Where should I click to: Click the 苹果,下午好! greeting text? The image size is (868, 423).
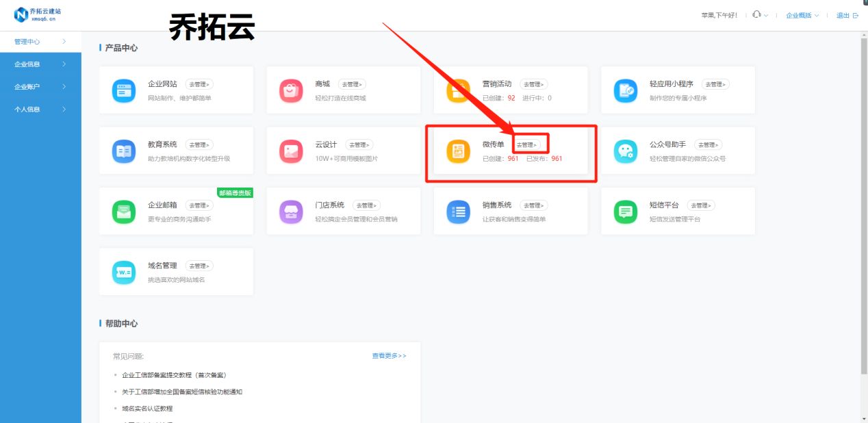(719, 15)
